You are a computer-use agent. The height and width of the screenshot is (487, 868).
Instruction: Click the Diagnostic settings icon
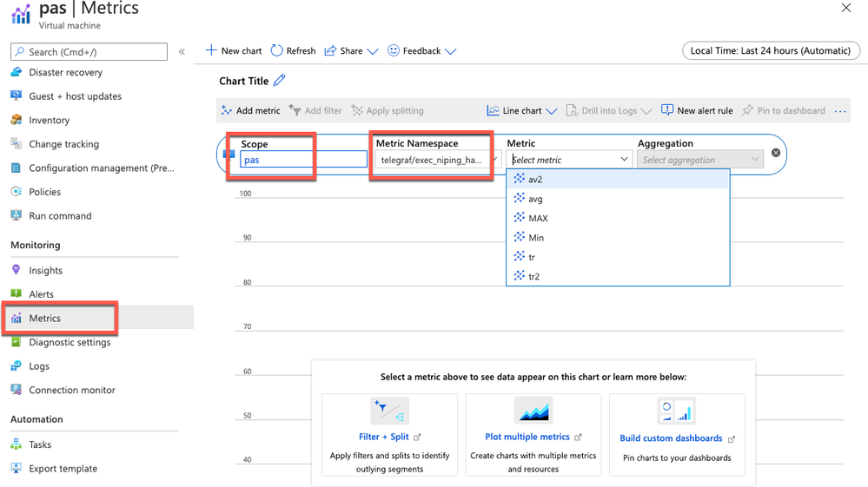click(17, 342)
